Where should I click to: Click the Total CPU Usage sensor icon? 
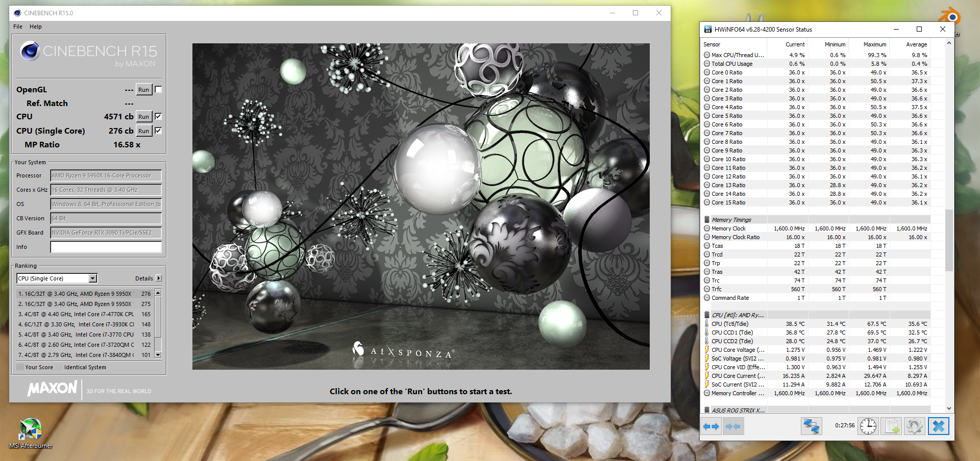707,64
